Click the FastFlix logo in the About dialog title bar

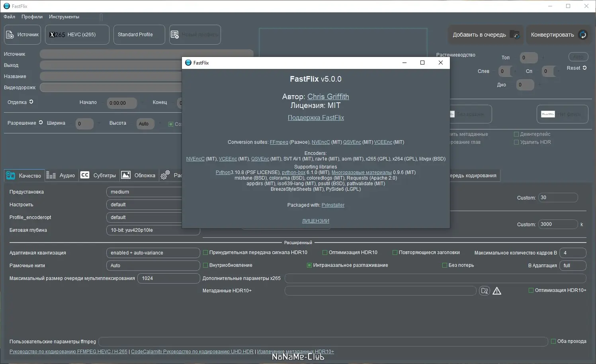[188, 63]
